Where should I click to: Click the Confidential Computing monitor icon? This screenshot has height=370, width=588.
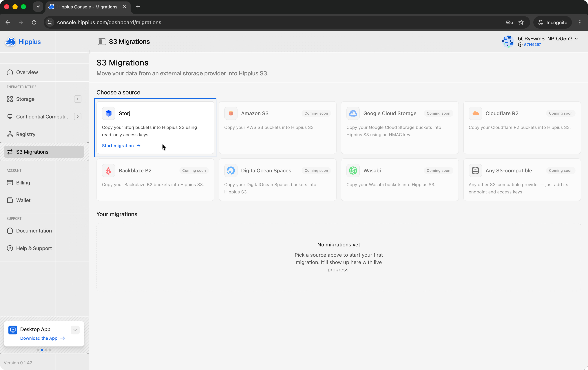(x=10, y=117)
